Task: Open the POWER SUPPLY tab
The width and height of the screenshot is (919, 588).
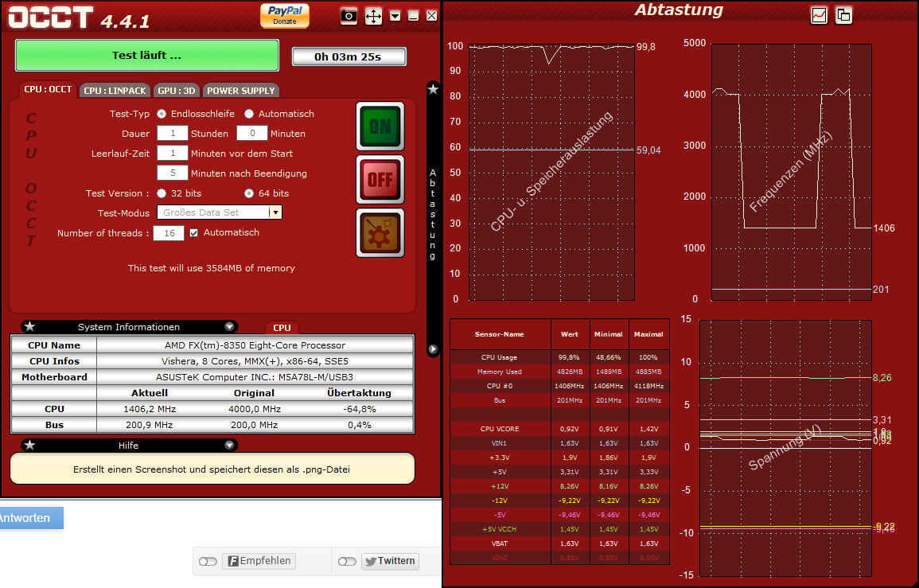Action: point(241,90)
